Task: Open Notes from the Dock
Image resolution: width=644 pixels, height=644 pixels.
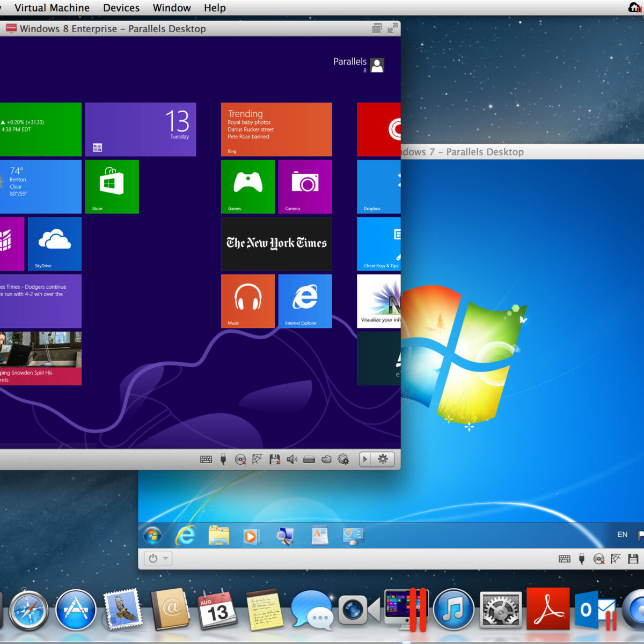Action: point(265,611)
